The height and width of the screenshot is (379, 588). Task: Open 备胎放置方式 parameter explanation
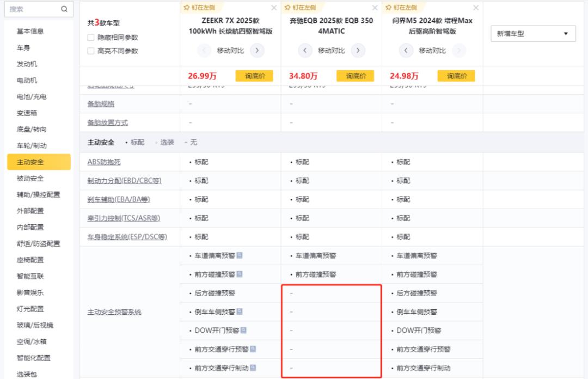point(108,123)
